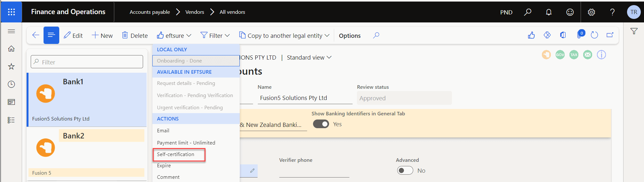This screenshot has width=644, height=182.
Task: Click the orange hand status icon in header
Action: point(546,55)
